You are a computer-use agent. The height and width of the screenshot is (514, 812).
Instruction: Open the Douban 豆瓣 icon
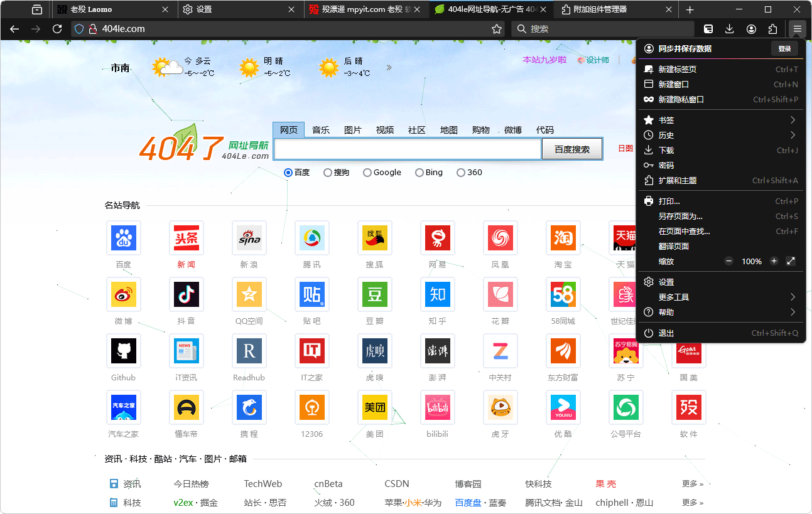click(375, 294)
